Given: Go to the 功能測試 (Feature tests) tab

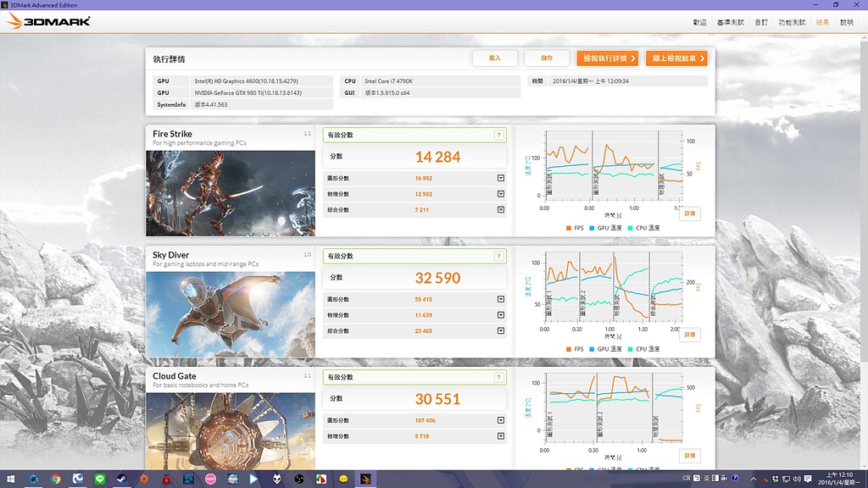Looking at the screenshot, I should [x=792, y=23].
